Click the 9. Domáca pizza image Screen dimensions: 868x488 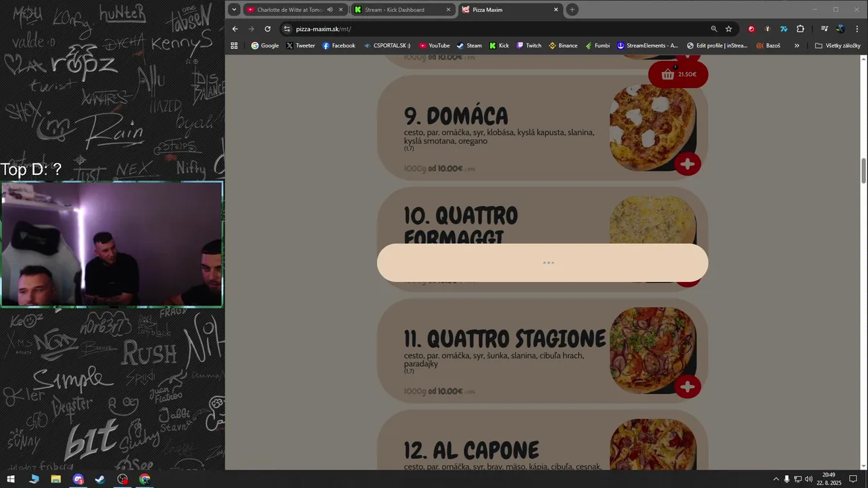pos(652,127)
